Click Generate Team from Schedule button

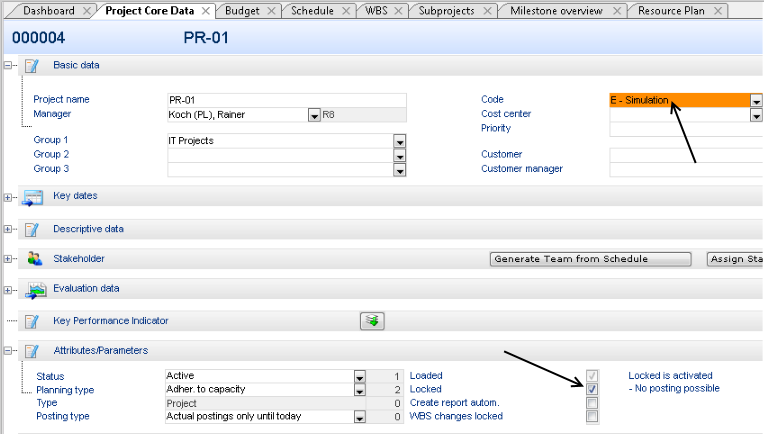tap(591, 259)
